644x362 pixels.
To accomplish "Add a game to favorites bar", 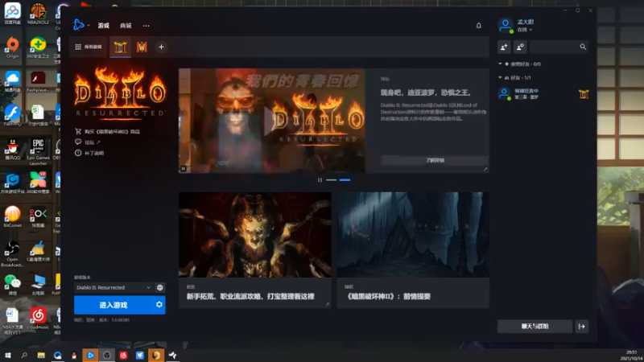I will click(x=162, y=47).
